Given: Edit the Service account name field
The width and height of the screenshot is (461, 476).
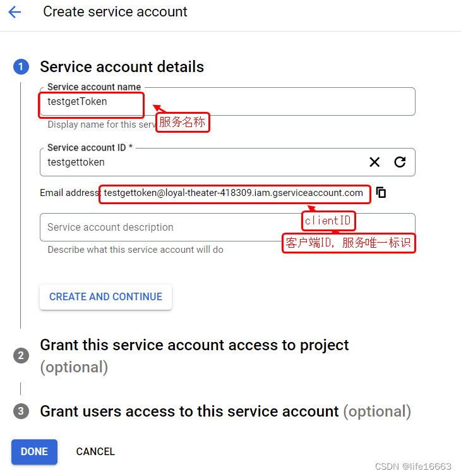Looking at the screenshot, I should 227,102.
